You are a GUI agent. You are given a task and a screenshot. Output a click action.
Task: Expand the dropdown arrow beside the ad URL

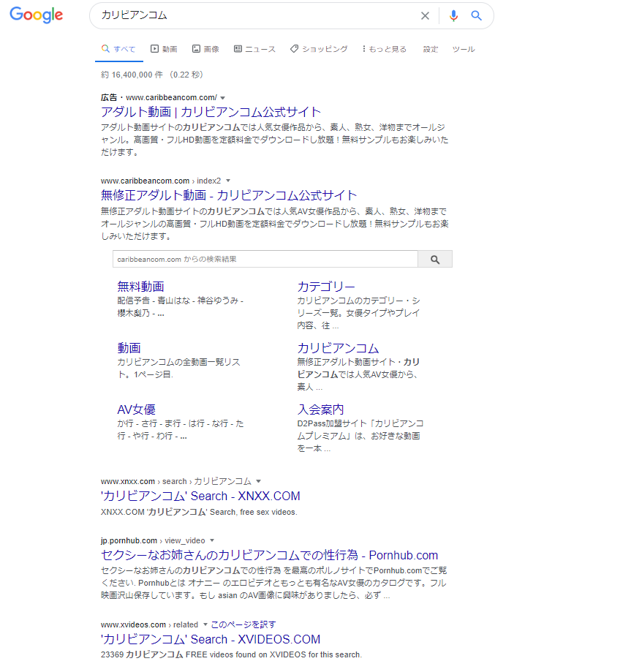click(222, 98)
